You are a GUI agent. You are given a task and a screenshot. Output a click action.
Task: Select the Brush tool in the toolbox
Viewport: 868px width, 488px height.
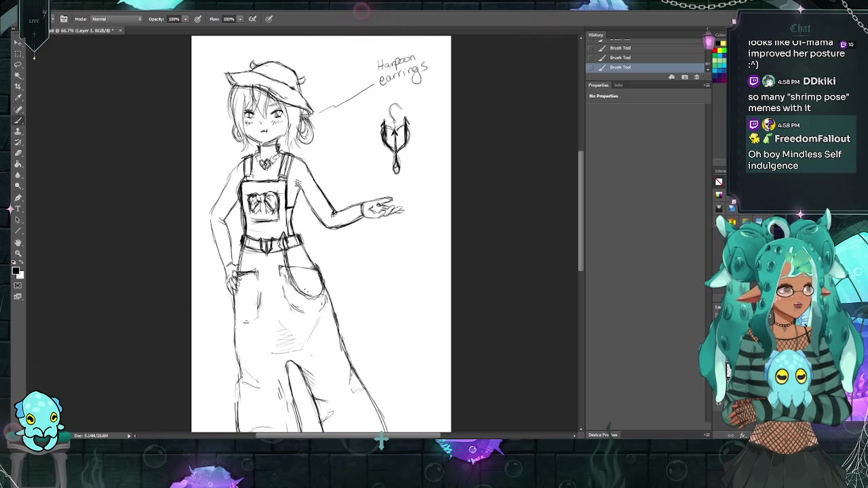18,119
